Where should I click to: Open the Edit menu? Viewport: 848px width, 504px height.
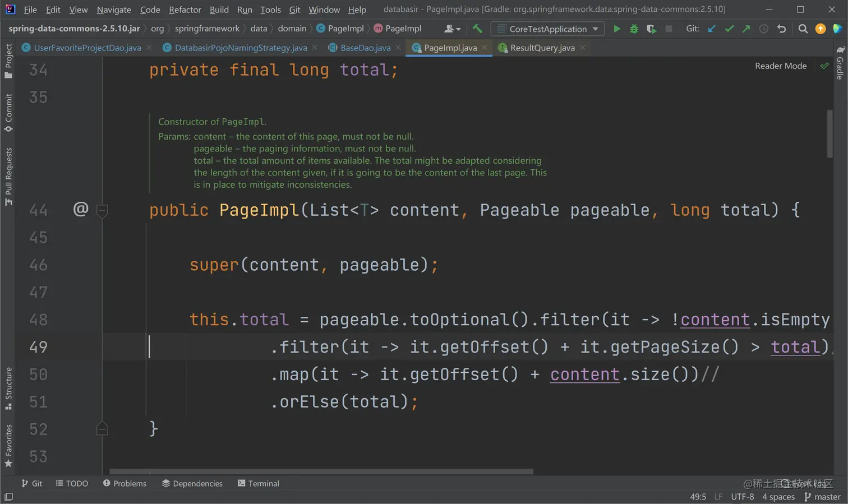53,10
